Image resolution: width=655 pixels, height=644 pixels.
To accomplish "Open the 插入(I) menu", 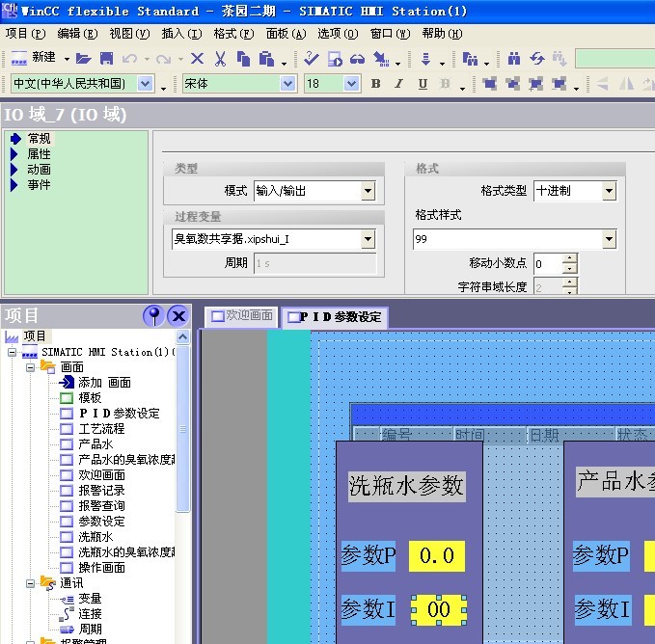I will click(x=181, y=34).
